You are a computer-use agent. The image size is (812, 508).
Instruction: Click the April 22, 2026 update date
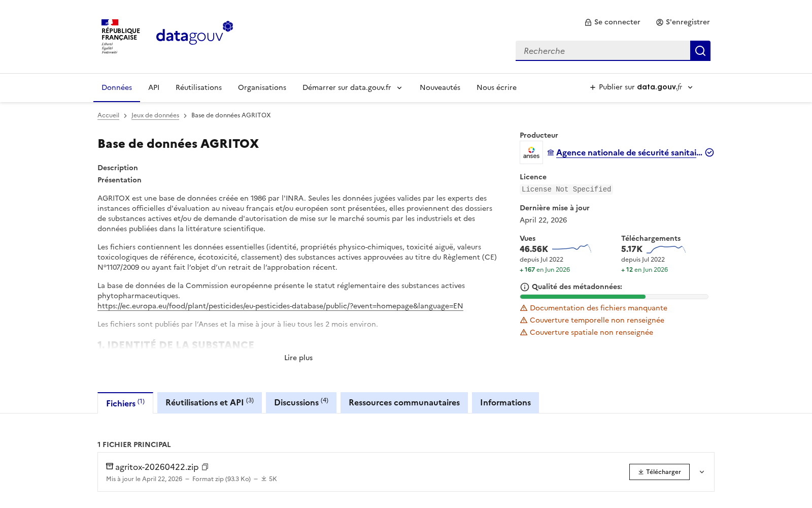click(543, 220)
